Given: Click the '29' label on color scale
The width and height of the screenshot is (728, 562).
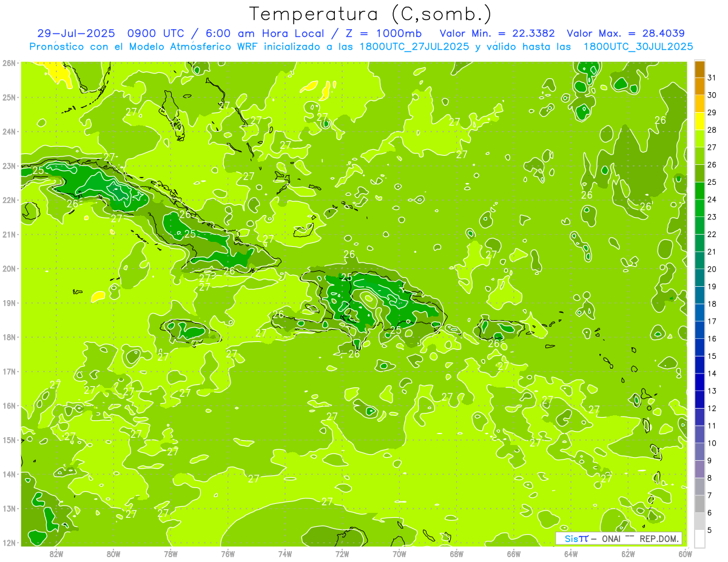Looking at the screenshot, I should [712, 112].
